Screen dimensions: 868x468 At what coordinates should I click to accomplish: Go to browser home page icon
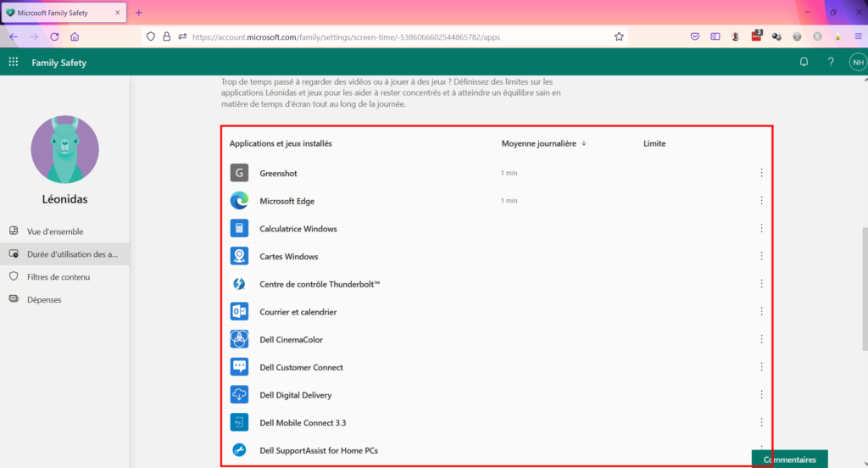click(x=75, y=36)
